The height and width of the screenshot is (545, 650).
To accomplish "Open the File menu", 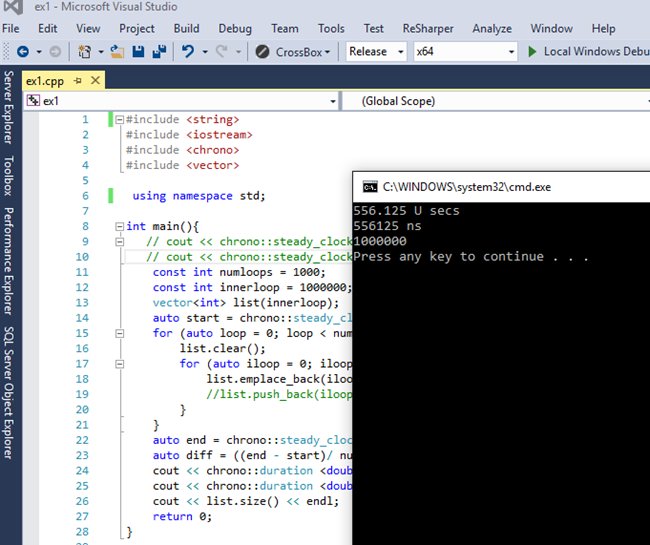I will pos(11,29).
